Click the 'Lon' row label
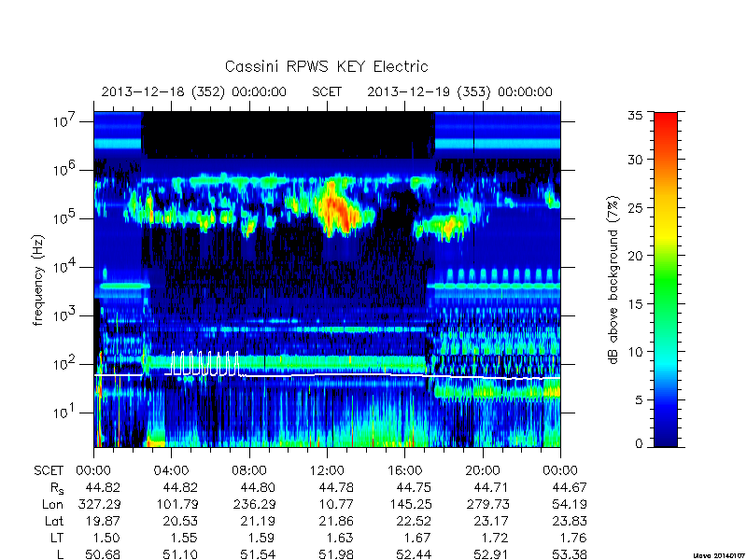Image resolution: width=747 pixels, height=560 pixels. [x=53, y=504]
